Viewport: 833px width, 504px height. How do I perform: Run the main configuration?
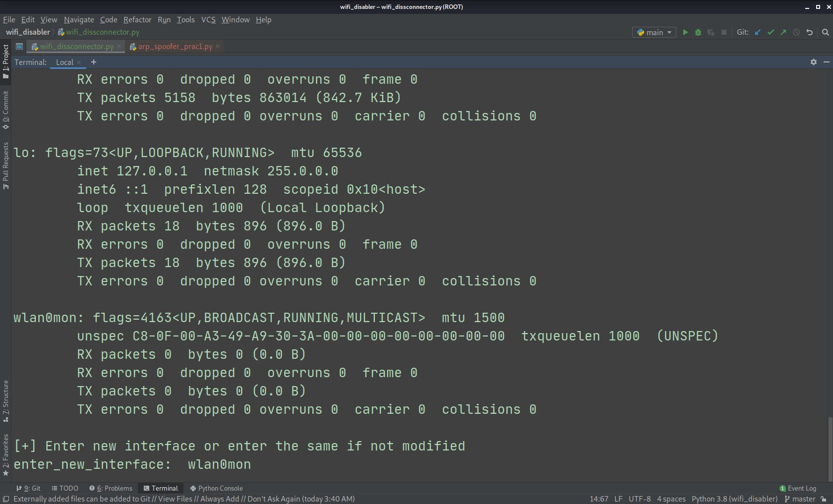(x=685, y=32)
